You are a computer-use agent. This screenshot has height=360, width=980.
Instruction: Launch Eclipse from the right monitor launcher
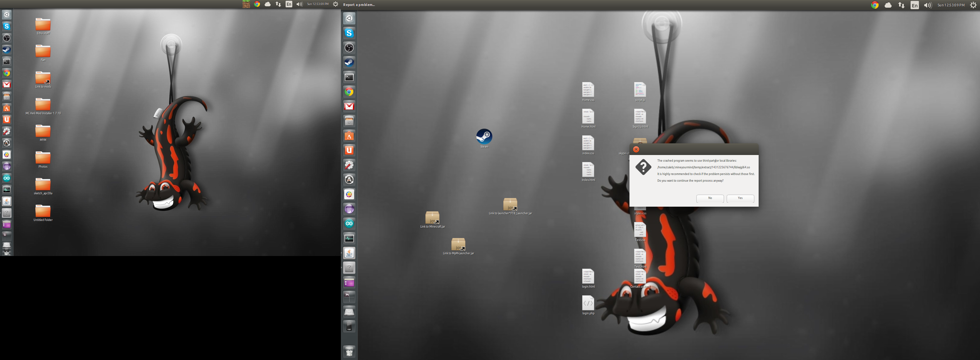point(349,209)
